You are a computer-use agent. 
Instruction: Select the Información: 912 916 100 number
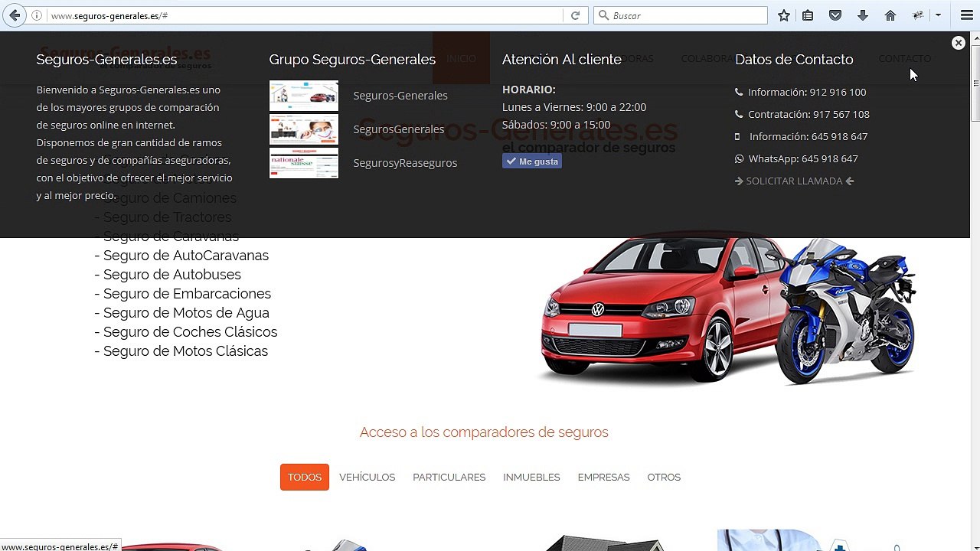(807, 92)
